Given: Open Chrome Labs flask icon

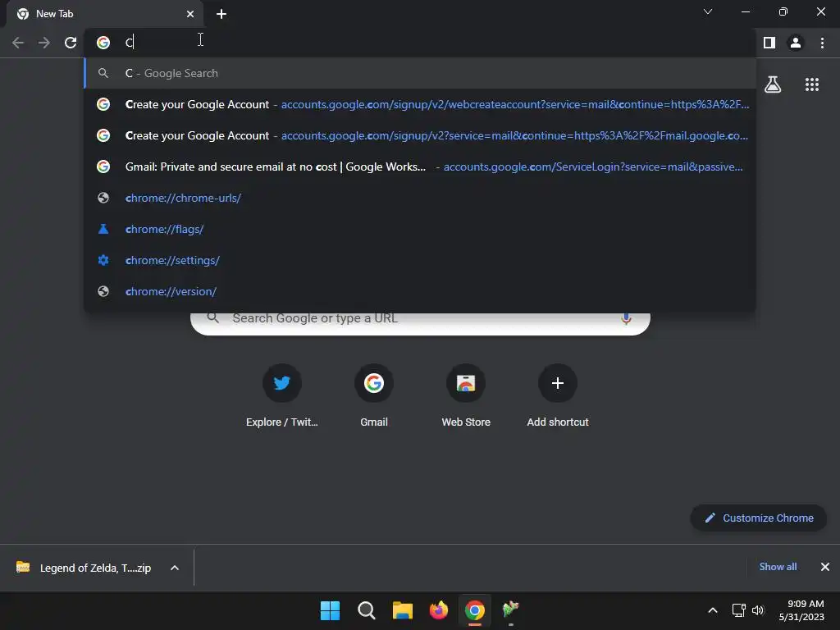Looking at the screenshot, I should (773, 84).
